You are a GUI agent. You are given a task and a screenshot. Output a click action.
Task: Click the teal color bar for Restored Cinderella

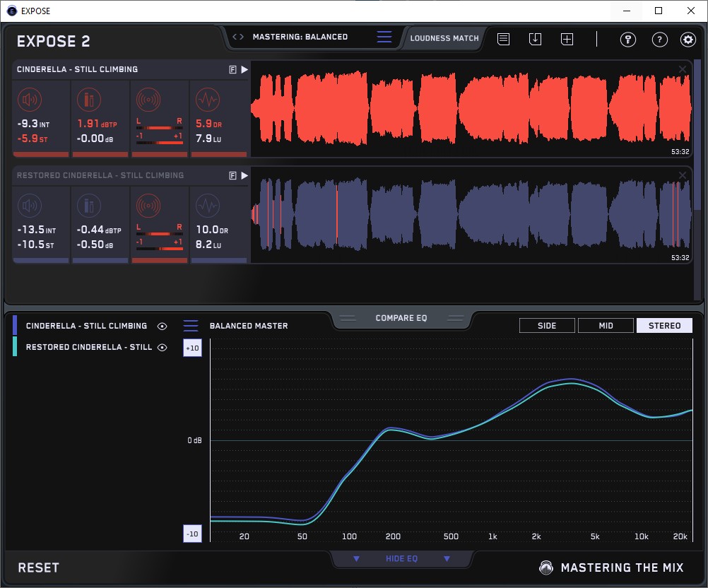(15, 346)
